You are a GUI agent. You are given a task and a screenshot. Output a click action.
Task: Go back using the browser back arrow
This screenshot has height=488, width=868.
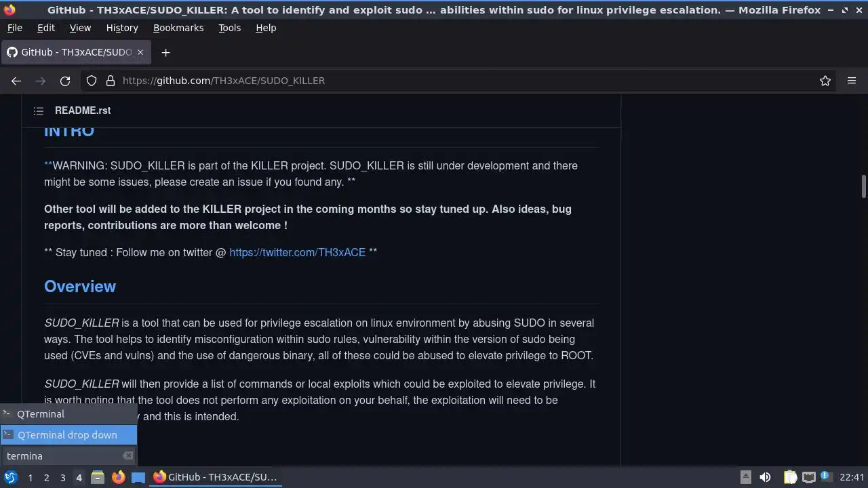pos(16,81)
